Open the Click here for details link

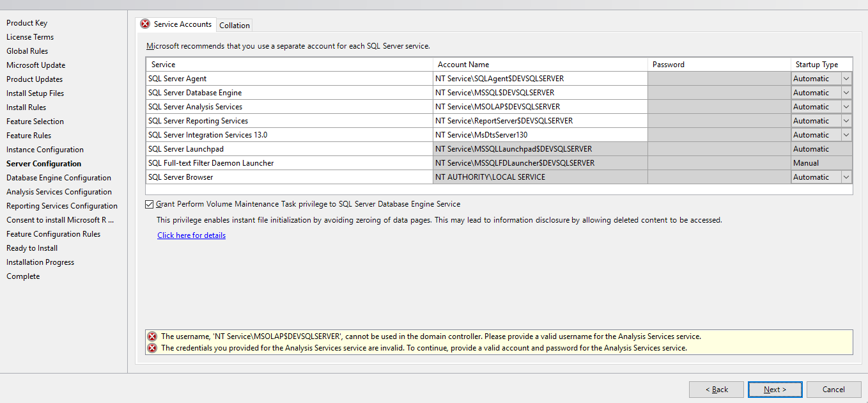pos(192,235)
